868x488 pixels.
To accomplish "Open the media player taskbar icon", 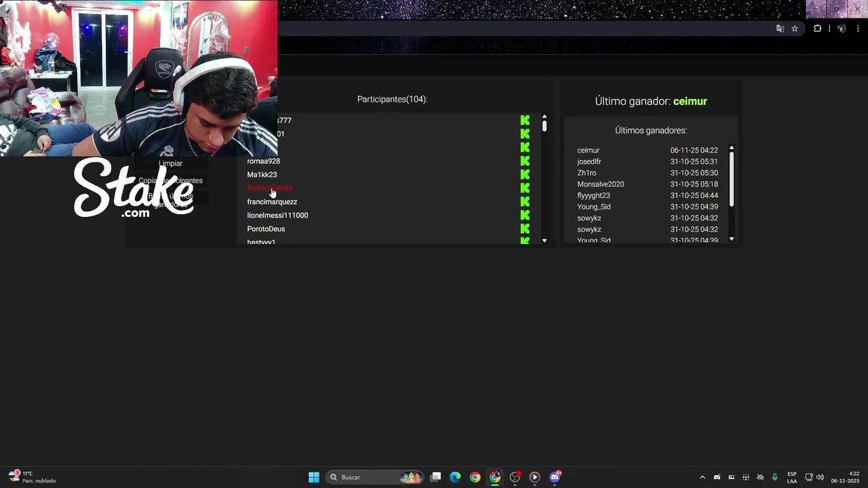I will pos(534,477).
